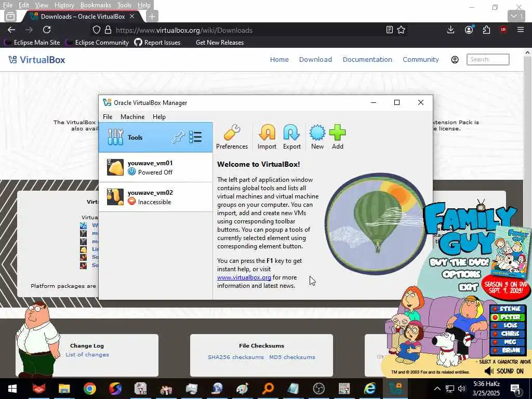Click Options in Family Guy overlay
532x399 pixels.
tap(462, 274)
